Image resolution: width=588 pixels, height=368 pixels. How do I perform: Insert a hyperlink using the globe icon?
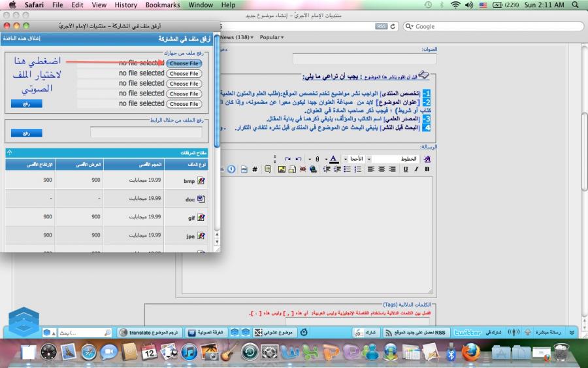point(314,169)
